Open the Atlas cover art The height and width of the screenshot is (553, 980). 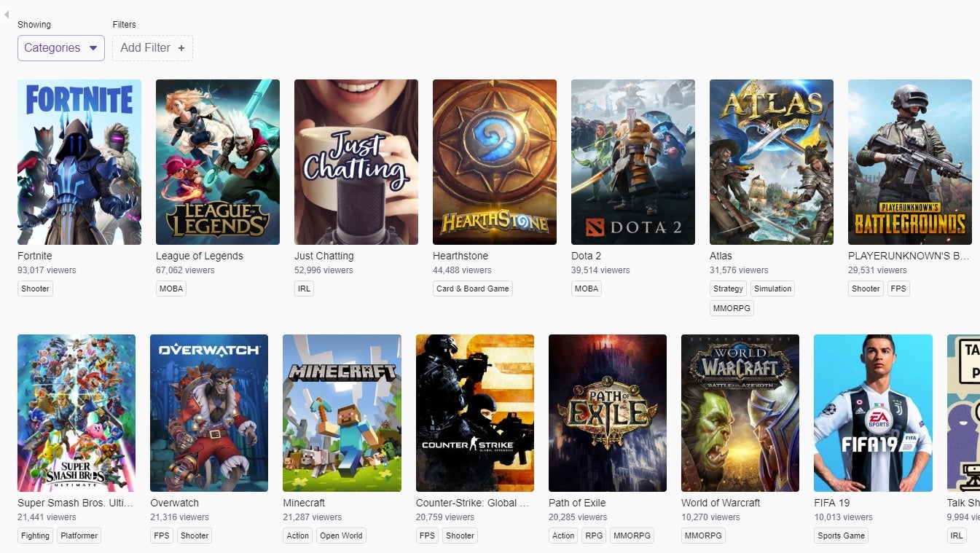click(772, 162)
